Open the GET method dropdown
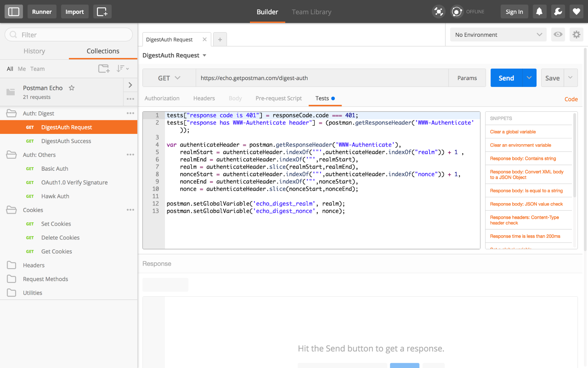The width and height of the screenshot is (588, 368). point(169,78)
